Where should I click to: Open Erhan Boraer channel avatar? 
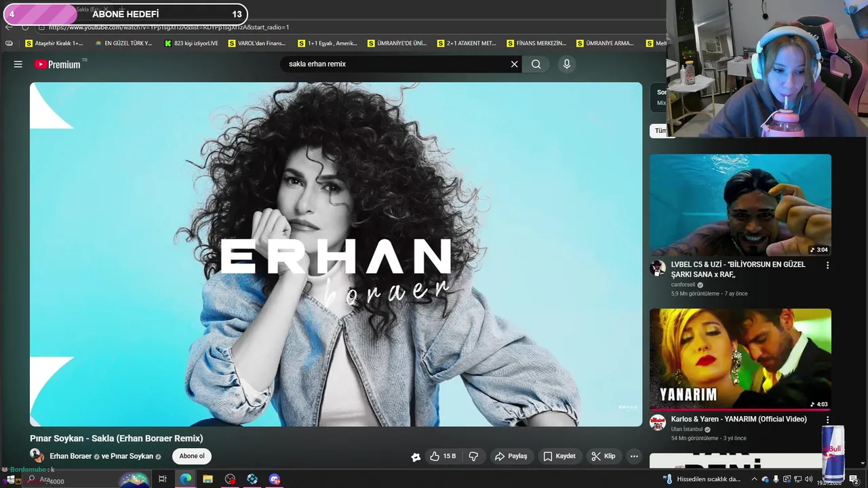coord(37,456)
